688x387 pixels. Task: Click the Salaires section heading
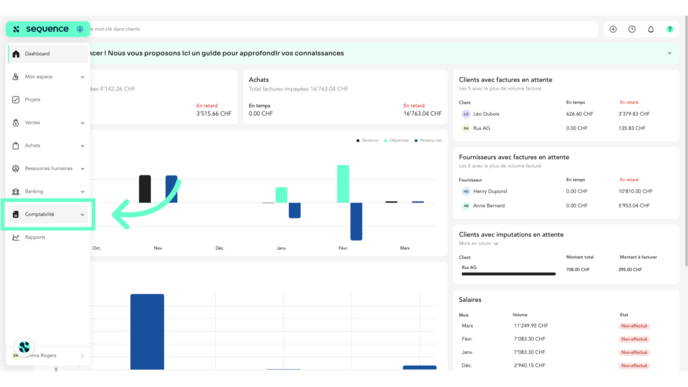click(470, 300)
